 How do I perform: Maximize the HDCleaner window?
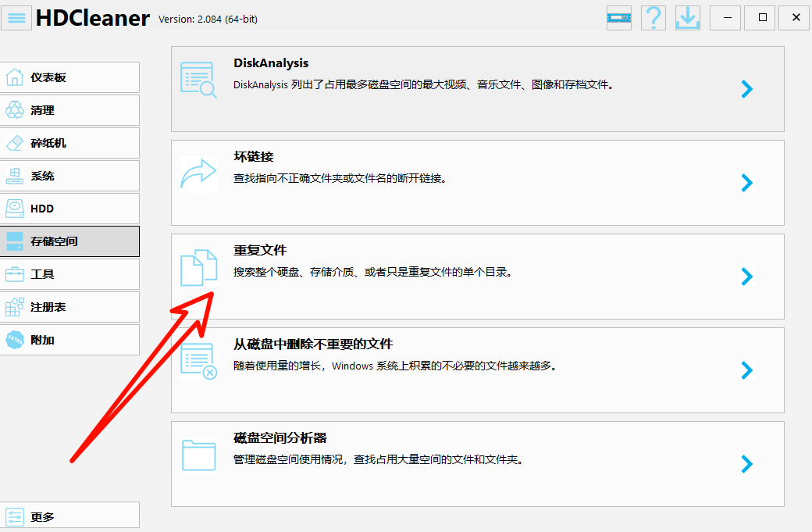tap(760, 18)
